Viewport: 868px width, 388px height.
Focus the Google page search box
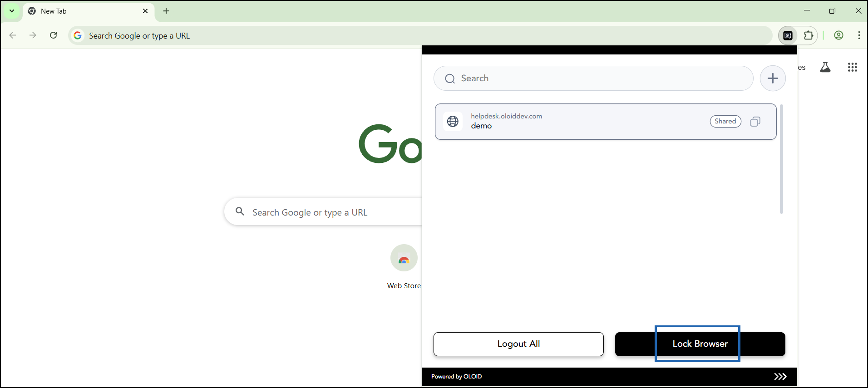[323, 212]
